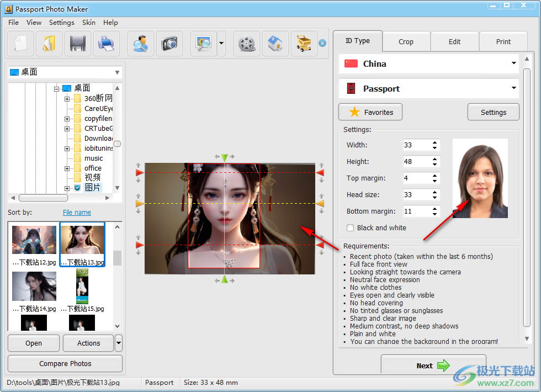This screenshot has width=541, height=392.
Task: Expand the 360断网 folder node
Action: point(67,99)
